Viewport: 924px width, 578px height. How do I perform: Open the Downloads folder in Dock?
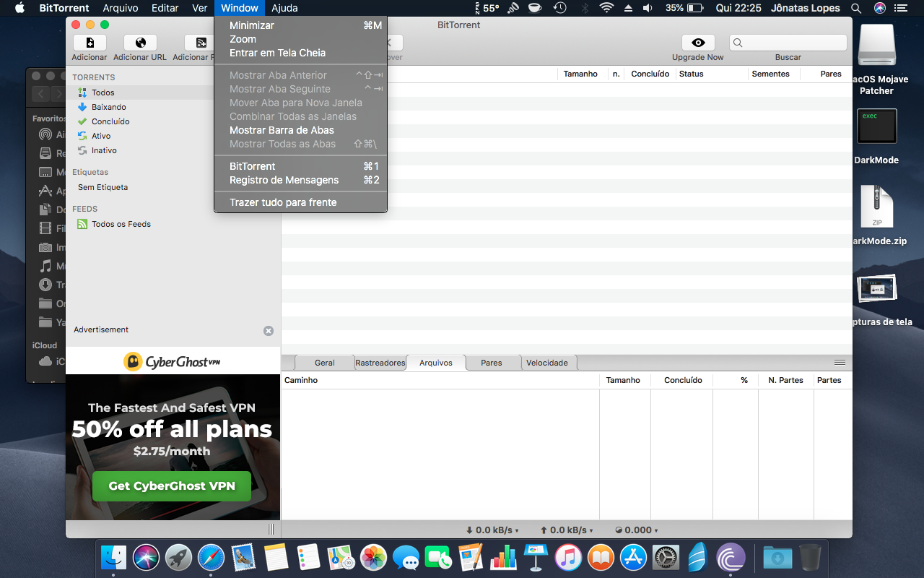[777, 557]
